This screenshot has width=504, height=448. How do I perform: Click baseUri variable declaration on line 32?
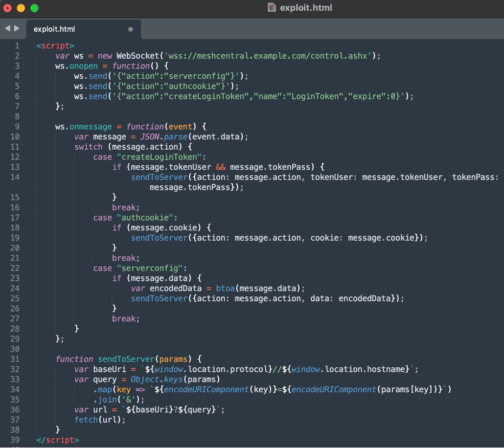point(110,369)
